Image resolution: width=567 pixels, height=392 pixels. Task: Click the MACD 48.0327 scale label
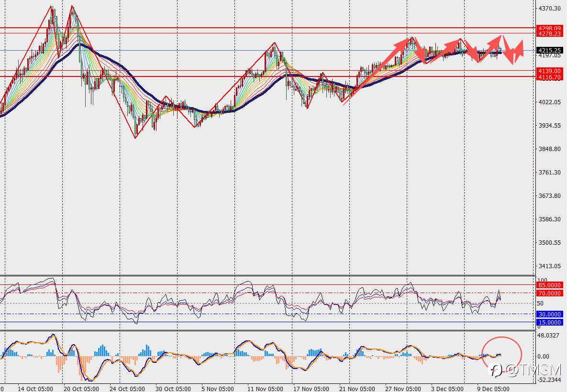[x=548, y=336]
